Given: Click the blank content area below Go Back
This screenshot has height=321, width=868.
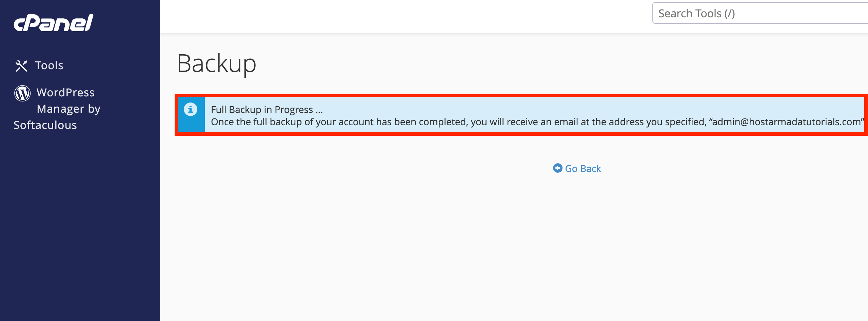Looking at the screenshot, I should (x=509, y=244).
